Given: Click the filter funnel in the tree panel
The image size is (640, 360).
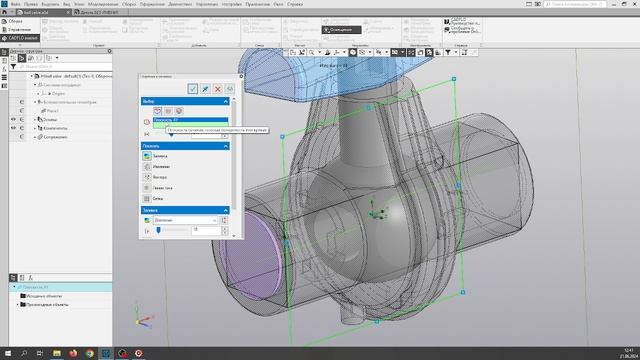Looking at the screenshot, I should pyautogui.click(x=13, y=67).
